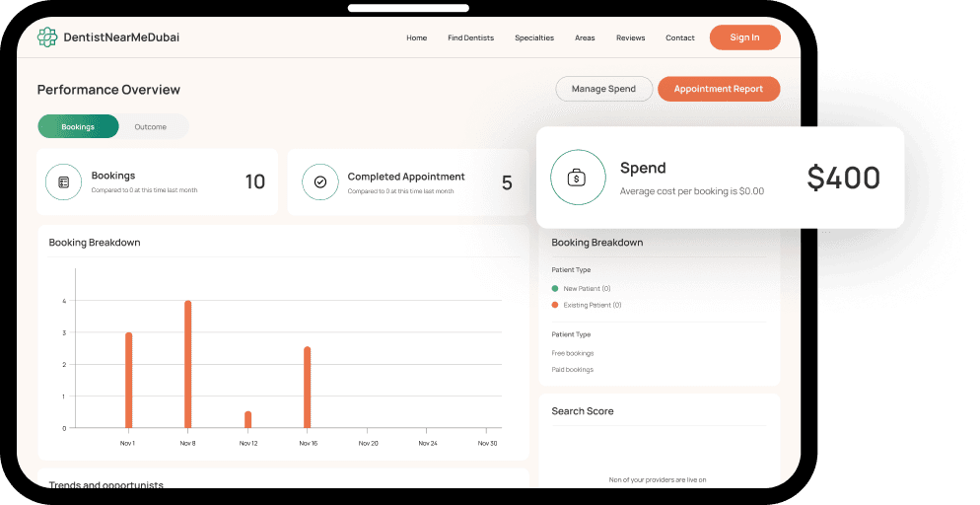Open the Appointment Report

[x=719, y=89]
